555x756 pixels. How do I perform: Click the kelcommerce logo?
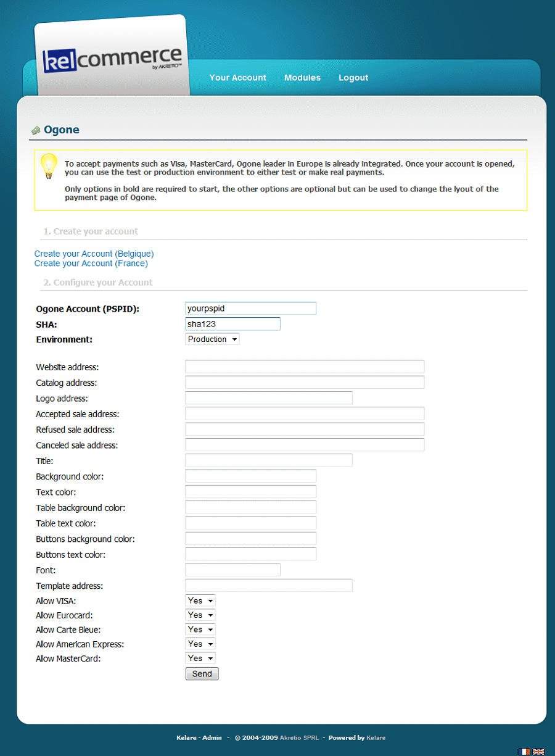[112, 60]
